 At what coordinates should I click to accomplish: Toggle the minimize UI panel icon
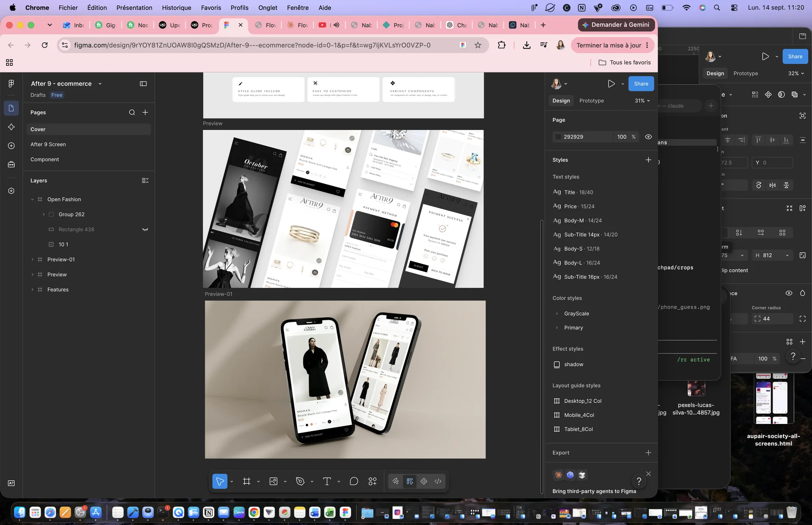143,84
